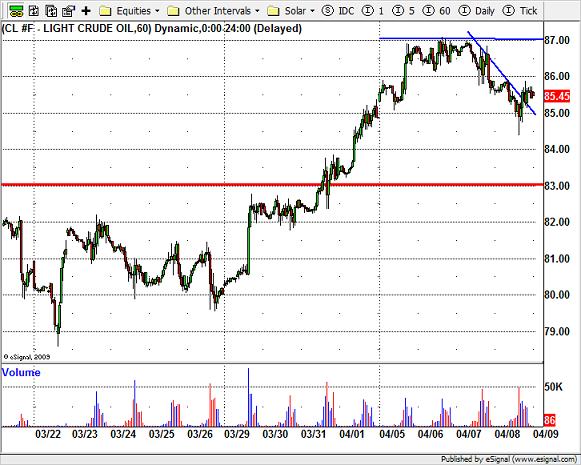Click the red 85.45 current price label

[557, 96]
